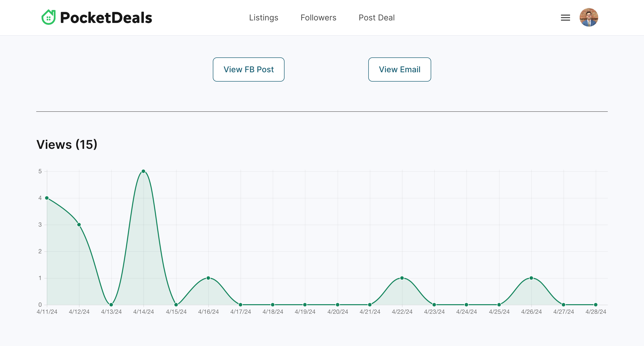644x346 pixels.
Task: Click the 4/16/24 data point
Action: [208, 278]
